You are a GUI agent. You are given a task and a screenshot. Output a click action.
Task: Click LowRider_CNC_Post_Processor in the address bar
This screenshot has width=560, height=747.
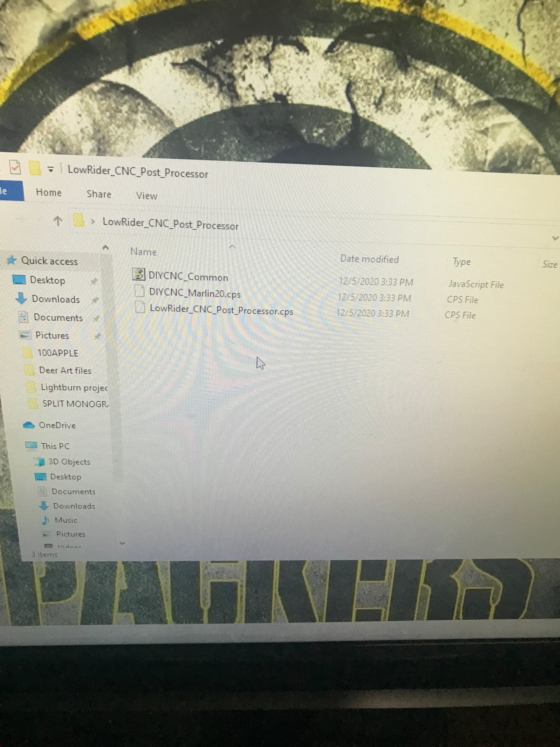170,224
